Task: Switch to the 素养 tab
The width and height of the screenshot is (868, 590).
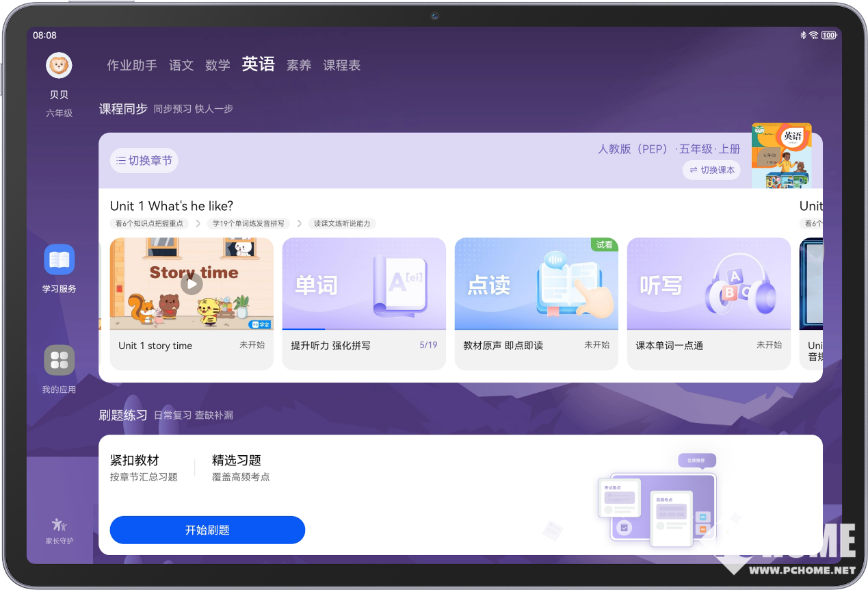Action: tap(299, 66)
